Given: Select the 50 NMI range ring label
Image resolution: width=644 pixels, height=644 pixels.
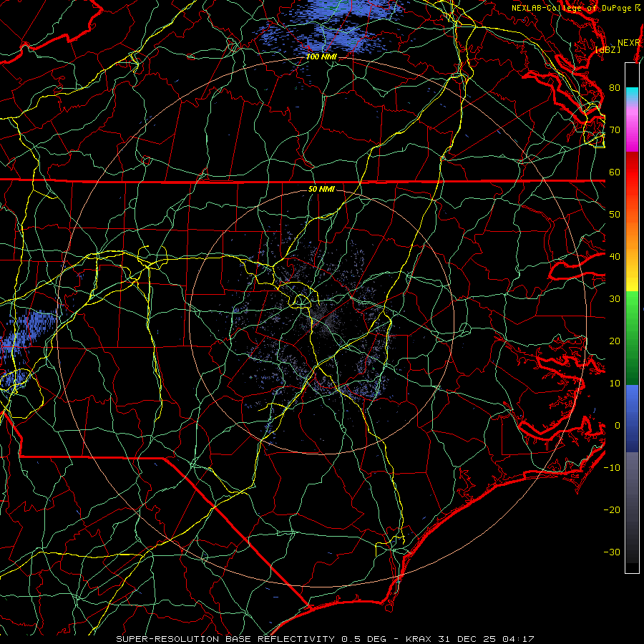Looking at the screenshot, I should point(321,189).
